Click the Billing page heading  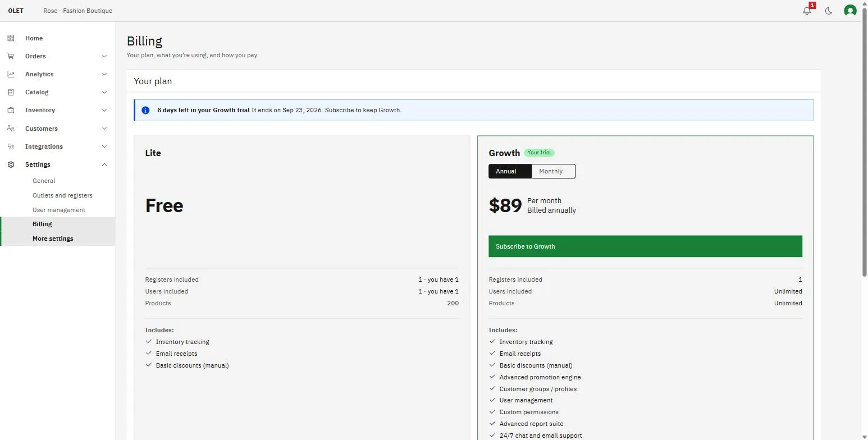(x=144, y=41)
